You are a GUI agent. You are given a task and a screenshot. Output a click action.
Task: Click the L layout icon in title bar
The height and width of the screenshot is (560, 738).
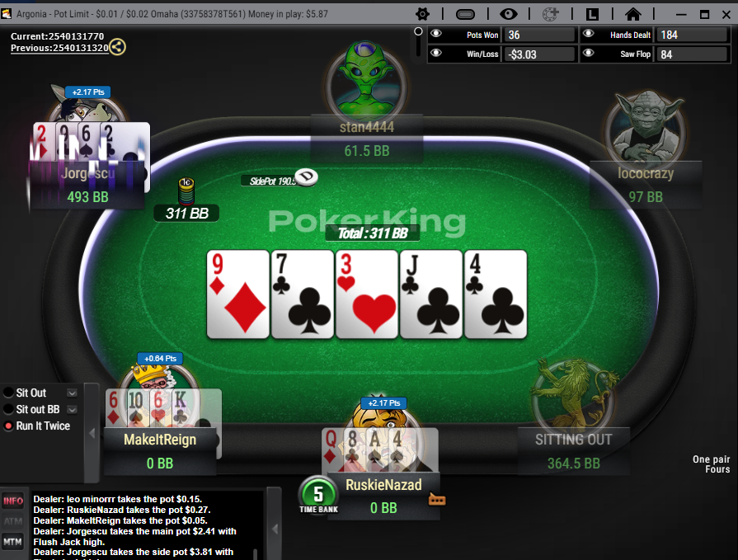coord(592,14)
